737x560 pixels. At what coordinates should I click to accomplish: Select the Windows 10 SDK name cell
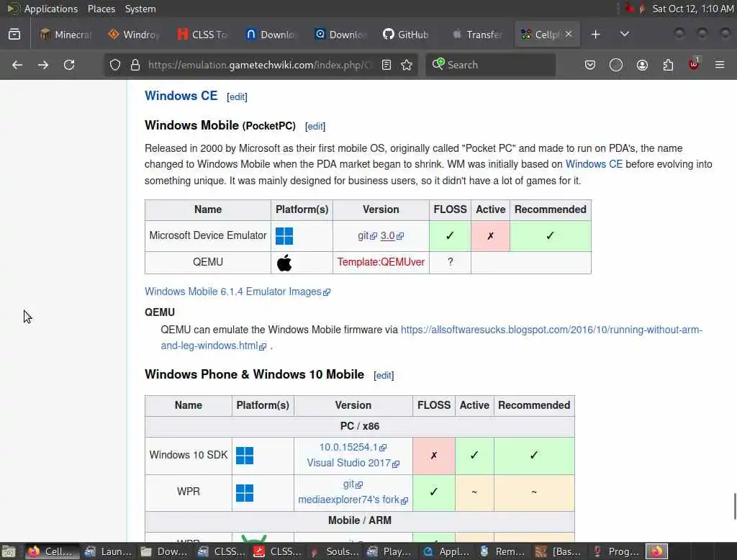[x=189, y=455]
